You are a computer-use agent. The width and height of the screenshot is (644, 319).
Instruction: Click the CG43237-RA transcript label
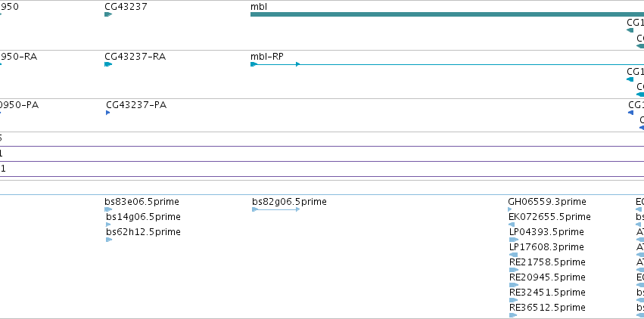tap(135, 57)
